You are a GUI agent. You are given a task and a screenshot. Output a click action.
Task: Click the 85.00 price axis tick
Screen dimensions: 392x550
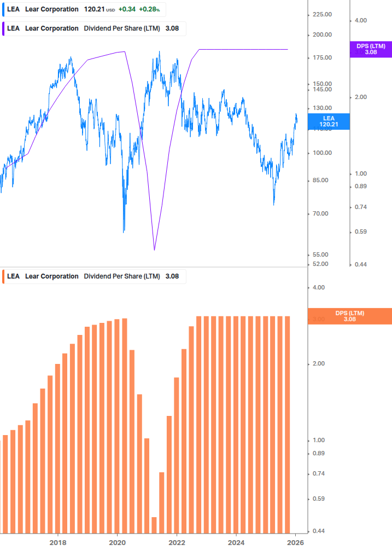[x=320, y=180]
